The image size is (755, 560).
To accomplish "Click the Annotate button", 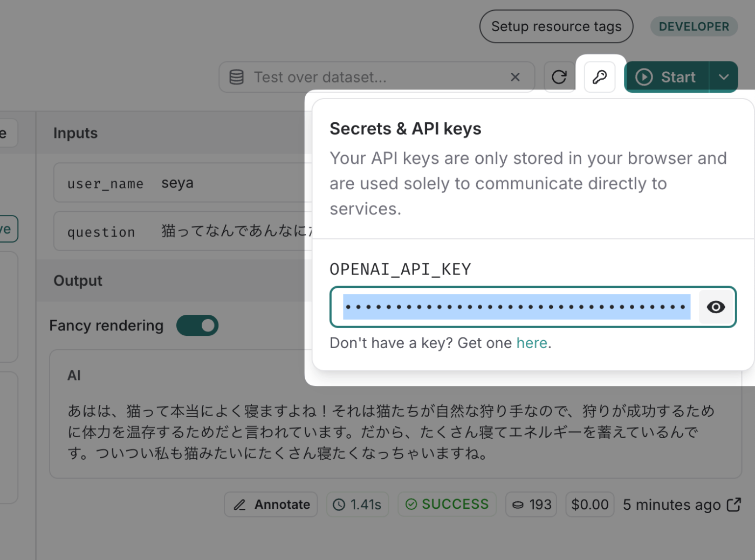I will pyautogui.click(x=271, y=504).
